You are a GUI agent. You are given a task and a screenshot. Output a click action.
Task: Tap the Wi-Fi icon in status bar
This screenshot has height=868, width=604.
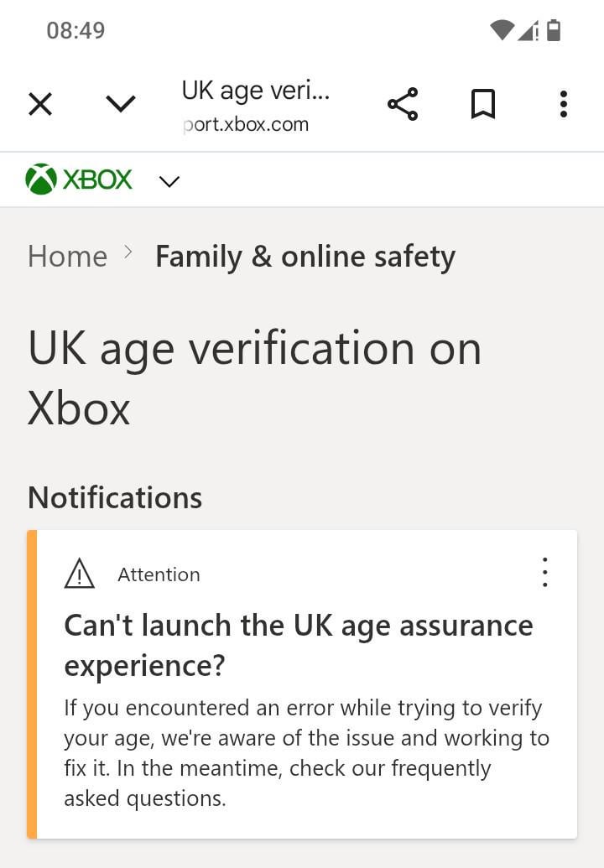(502, 31)
